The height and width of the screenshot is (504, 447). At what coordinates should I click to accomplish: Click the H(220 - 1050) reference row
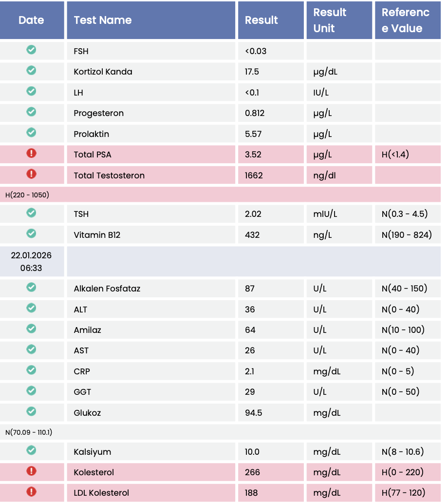coord(27,195)
